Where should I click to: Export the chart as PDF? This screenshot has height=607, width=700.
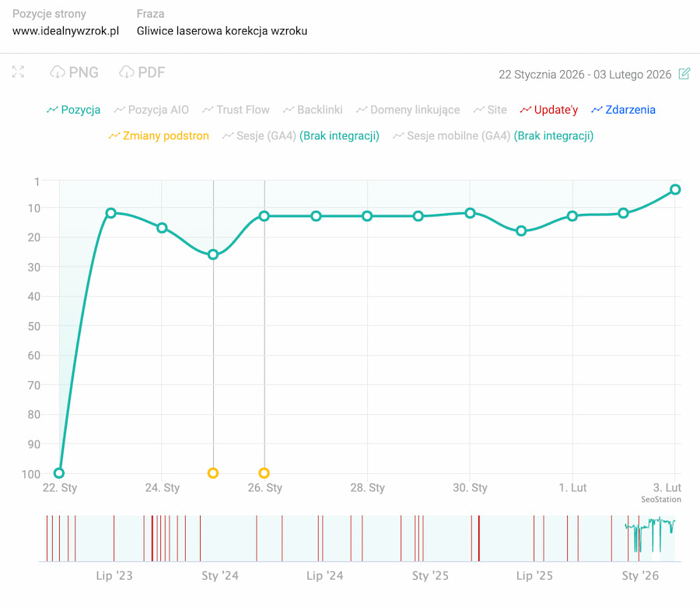point(142,72)
